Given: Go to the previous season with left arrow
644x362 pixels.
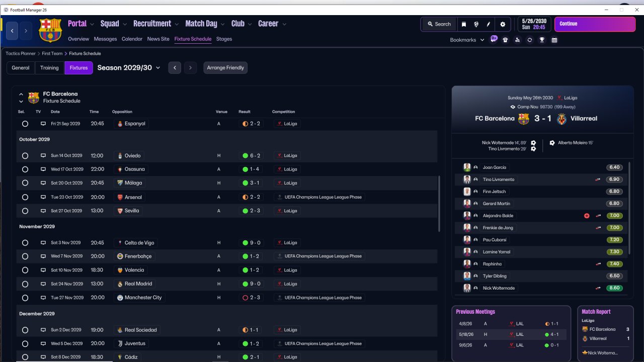Looking at the screenshot, I should pos(175,68).
